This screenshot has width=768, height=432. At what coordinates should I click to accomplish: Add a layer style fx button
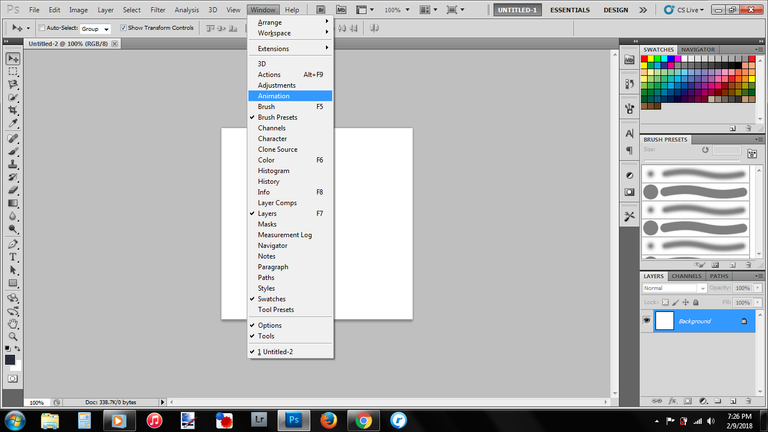point(672,401)
